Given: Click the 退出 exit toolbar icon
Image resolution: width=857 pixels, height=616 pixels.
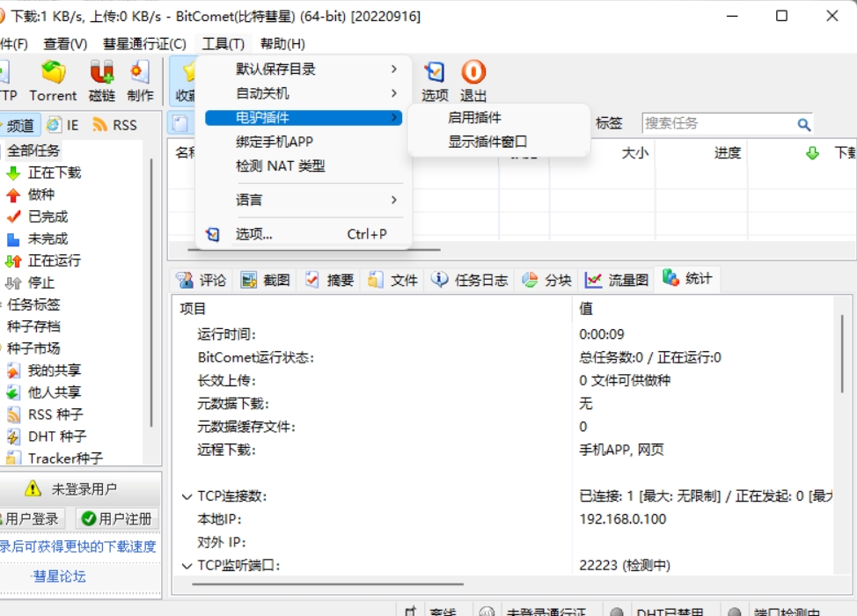Looking at the screenshot, I should coord(473,81).
